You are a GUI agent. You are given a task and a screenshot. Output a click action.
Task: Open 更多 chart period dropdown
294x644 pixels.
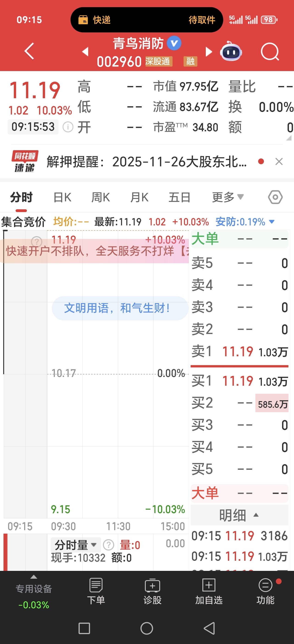tap(228, 197)
